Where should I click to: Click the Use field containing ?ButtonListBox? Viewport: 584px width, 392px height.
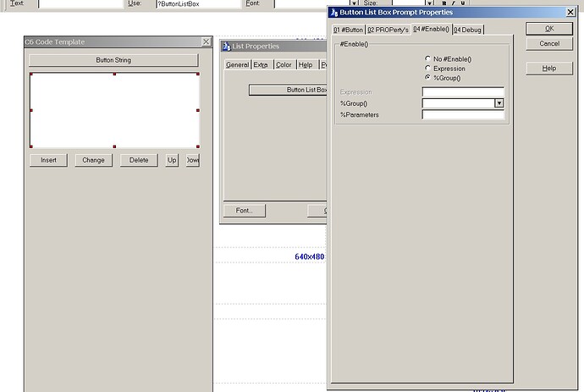198,3
